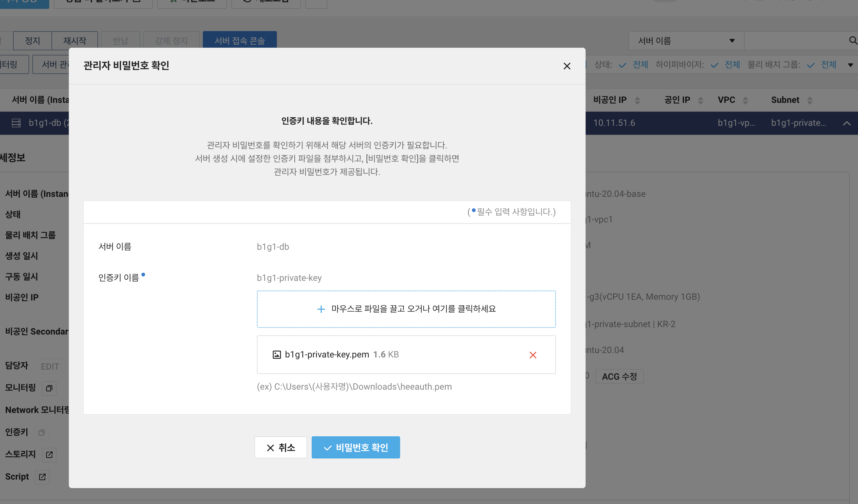This screenshot has width=858, height=504.
Task: Sort by VPC column
Action: [745, 100]
